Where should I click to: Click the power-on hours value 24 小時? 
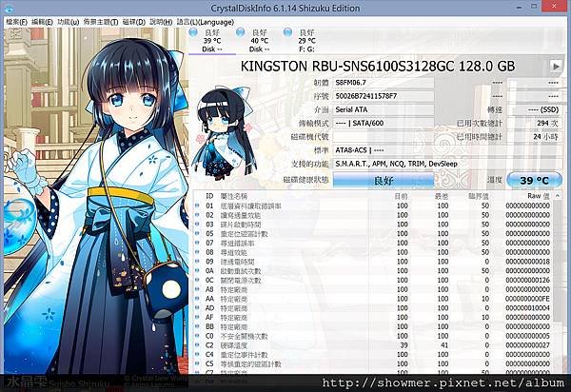(x=534, y=136)
